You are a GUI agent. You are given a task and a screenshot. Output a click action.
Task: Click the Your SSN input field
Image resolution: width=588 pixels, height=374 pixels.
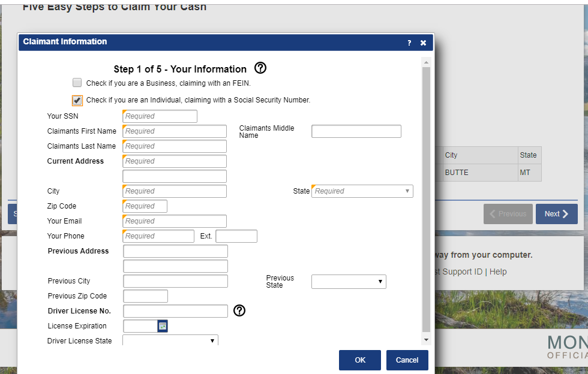point(159,116)
